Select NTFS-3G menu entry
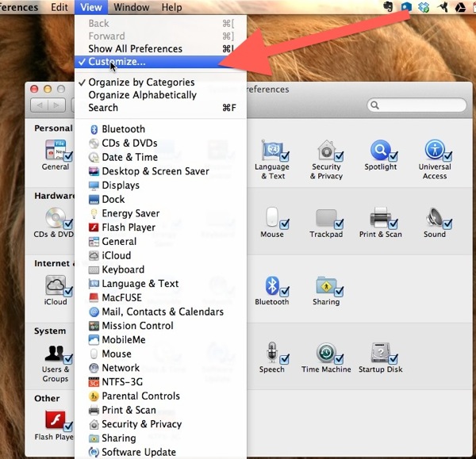476x459 pixels. [x=160, y=382]
